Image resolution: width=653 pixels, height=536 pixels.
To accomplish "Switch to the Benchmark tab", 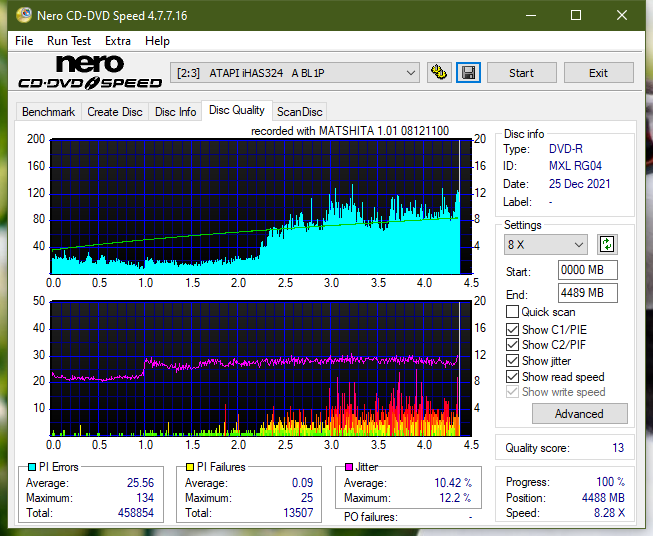I will [x=49, y=112].
